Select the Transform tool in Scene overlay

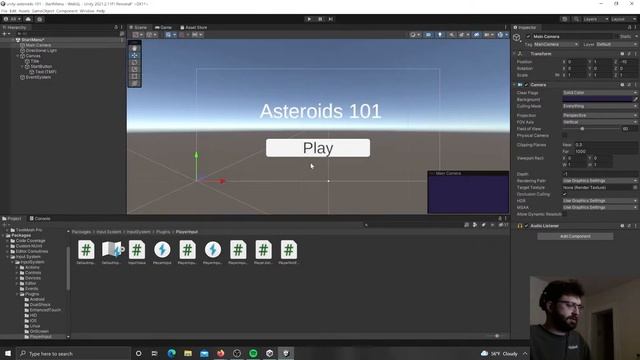[134, 83]
